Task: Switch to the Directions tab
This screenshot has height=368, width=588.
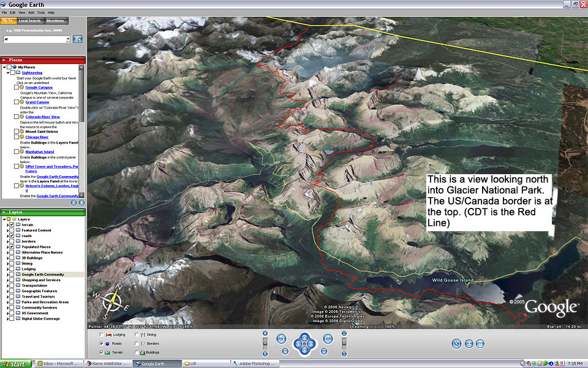Action: coord(55,21)
